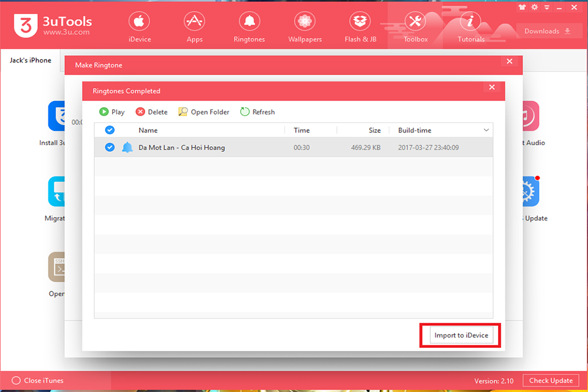Image resolution: width=588 pixels, height=392 pixels.
Task: Sort list by Build-time column
Action: [x=415, y=130]
